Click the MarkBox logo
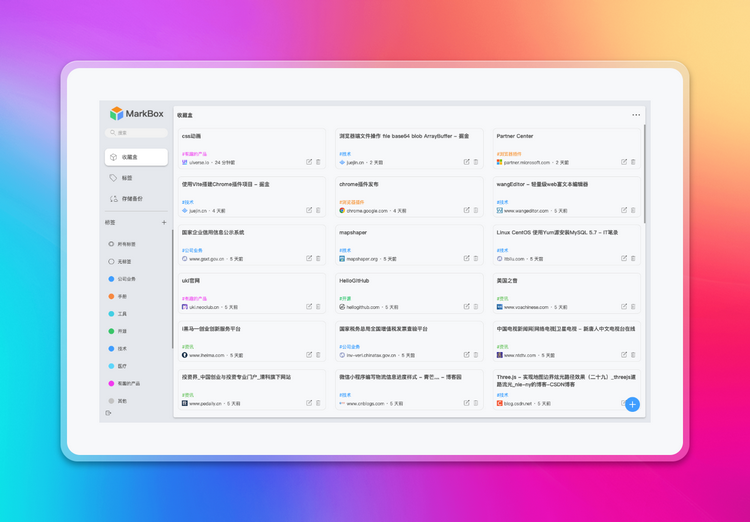The height and width of the screenshot is (522, 750). click(x=136, y=113)
